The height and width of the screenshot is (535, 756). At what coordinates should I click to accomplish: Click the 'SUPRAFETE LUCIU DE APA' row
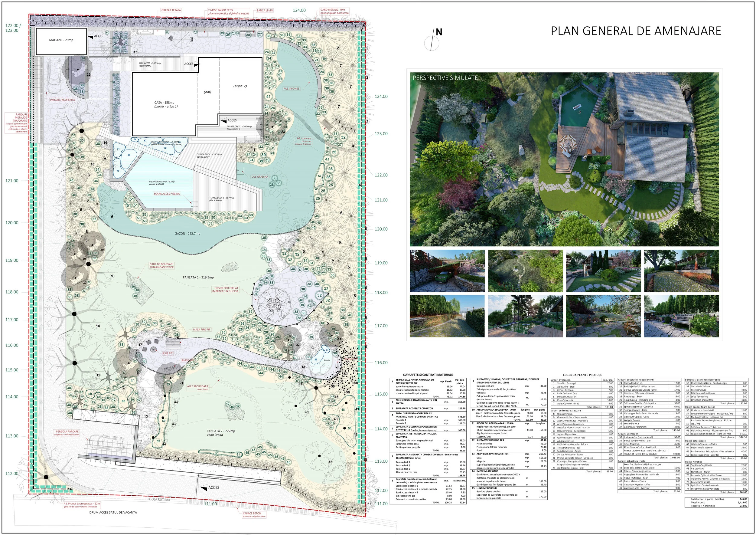point(508,440)
